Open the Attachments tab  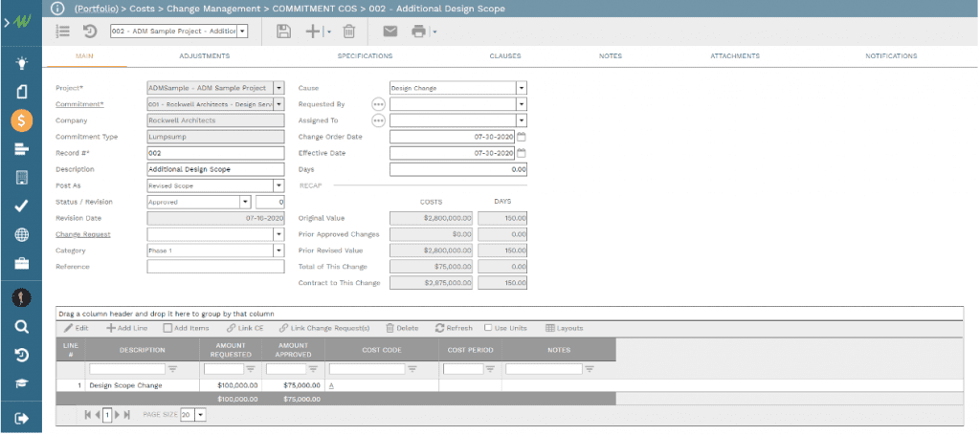(x=735, y=56)
